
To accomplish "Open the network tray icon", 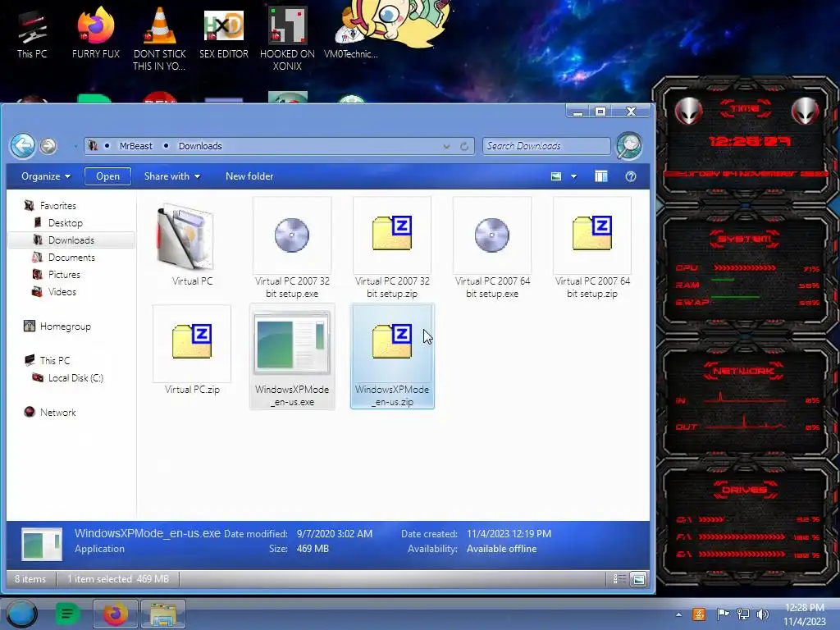I will [743, 614].
